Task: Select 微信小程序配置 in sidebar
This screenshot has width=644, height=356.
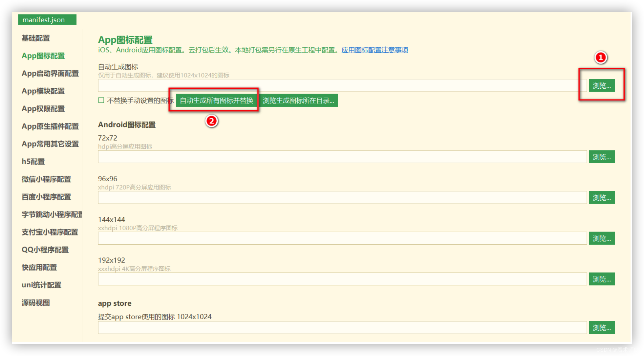Action: pos(46,179)
